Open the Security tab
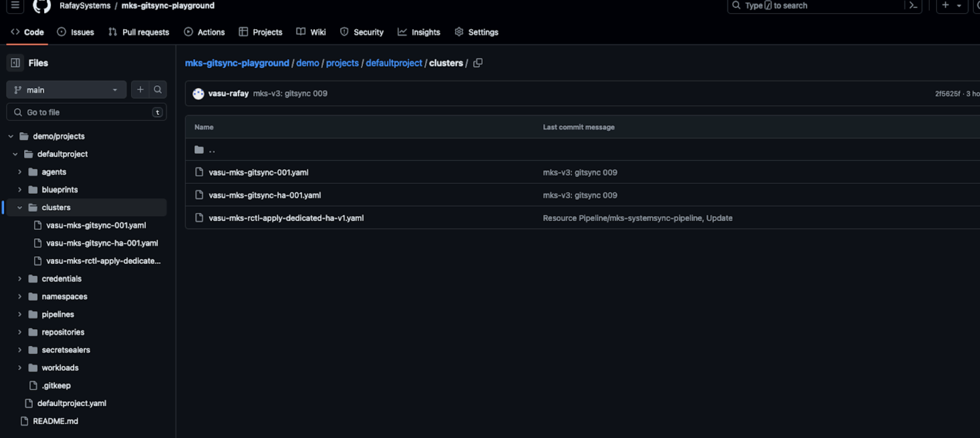This screenshot has width=980, height=438. [x=362, y=32]
